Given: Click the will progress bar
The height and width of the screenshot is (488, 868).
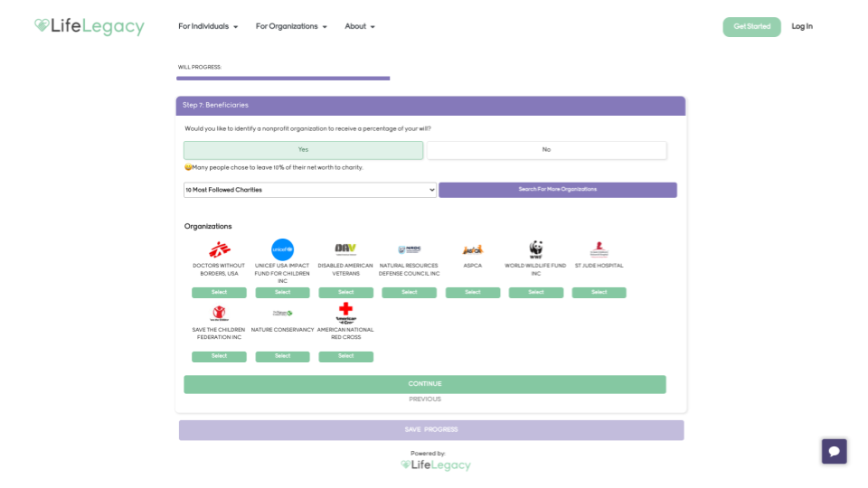Looking at the screenshot, I should click(283, 79).
